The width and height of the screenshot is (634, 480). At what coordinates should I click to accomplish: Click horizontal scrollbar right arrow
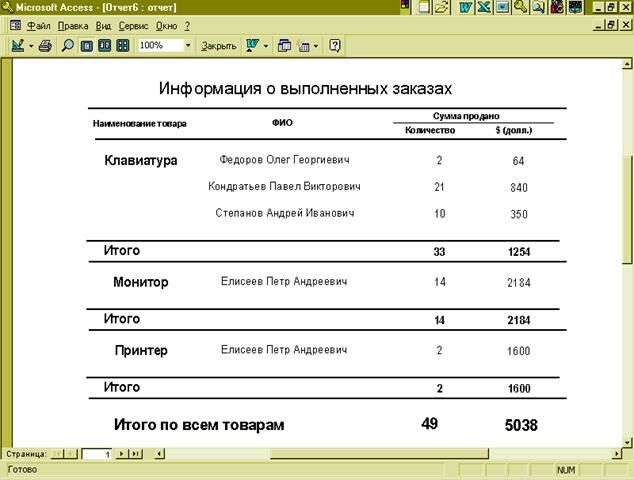(617, 454)
